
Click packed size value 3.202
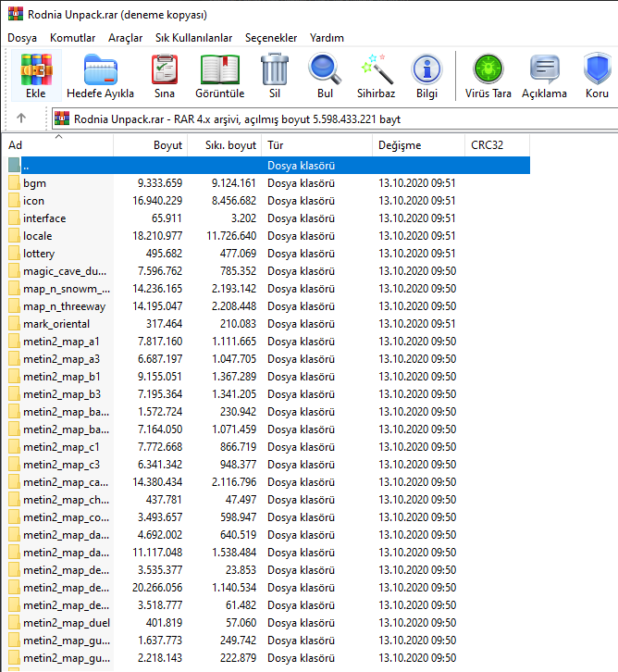coord(243,218)
